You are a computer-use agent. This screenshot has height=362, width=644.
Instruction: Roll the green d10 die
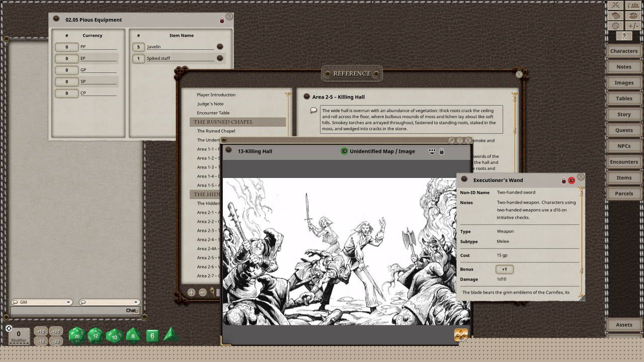tap(114, 335)
